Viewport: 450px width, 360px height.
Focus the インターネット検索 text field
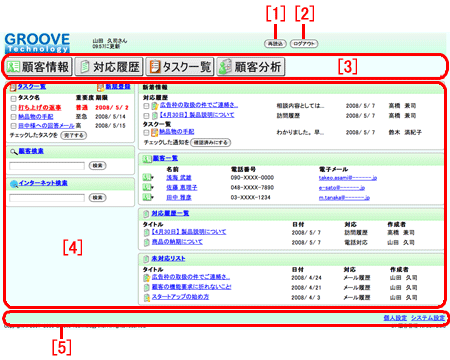click(x=47, y=198)
